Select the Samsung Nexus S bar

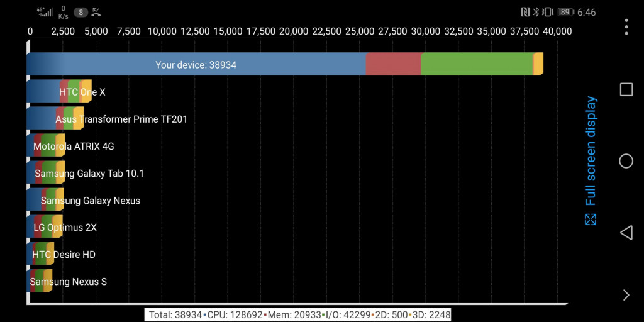(40, 281)
